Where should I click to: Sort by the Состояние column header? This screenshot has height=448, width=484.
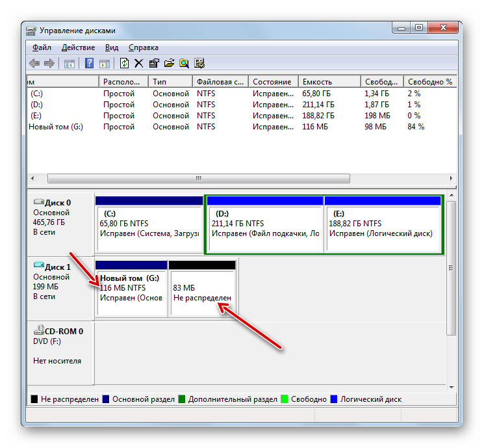(273, 81)
